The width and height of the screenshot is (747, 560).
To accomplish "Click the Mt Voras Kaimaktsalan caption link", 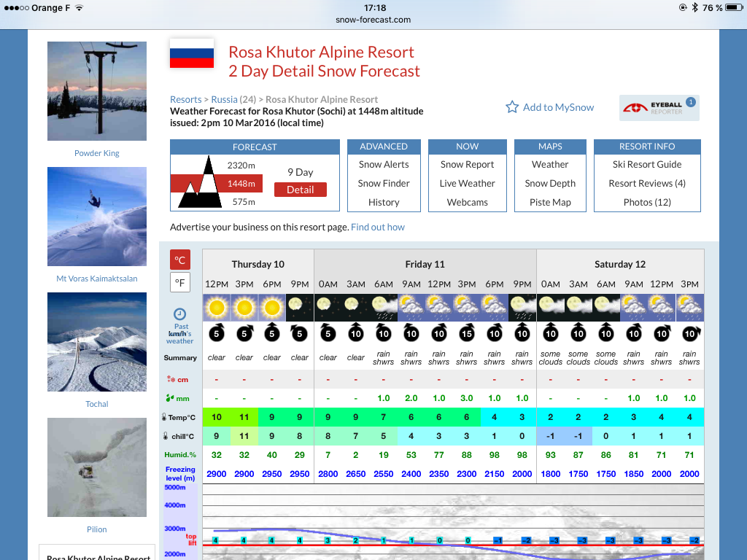I will 97,279.
